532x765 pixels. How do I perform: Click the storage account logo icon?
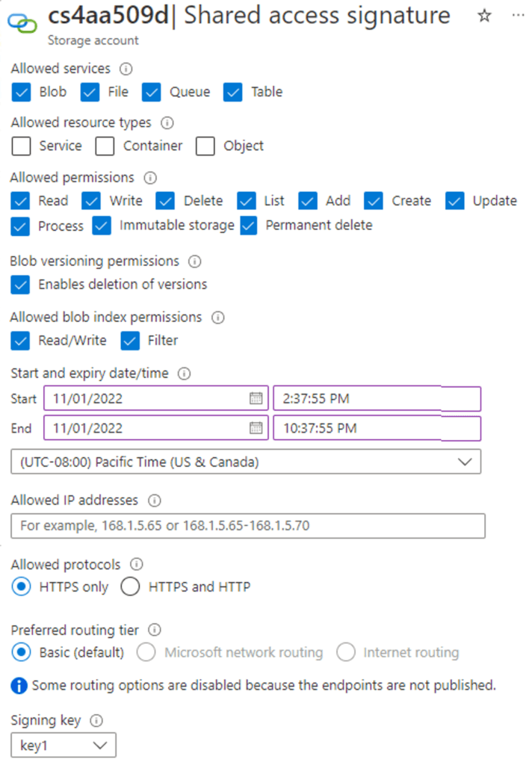[22, 22]
